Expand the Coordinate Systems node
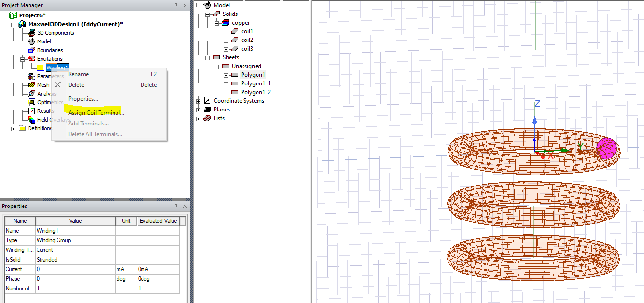The height and width of the screenshot is (303, 644). coord(198,101)
